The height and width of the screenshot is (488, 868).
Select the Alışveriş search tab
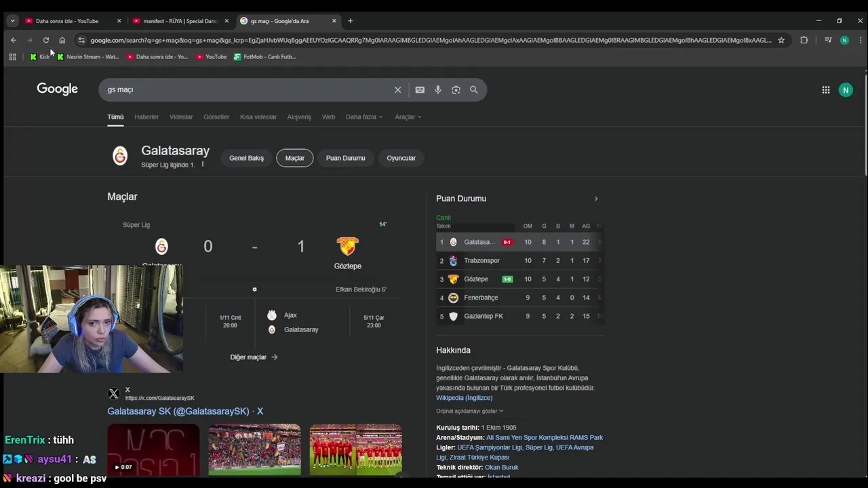299,117
